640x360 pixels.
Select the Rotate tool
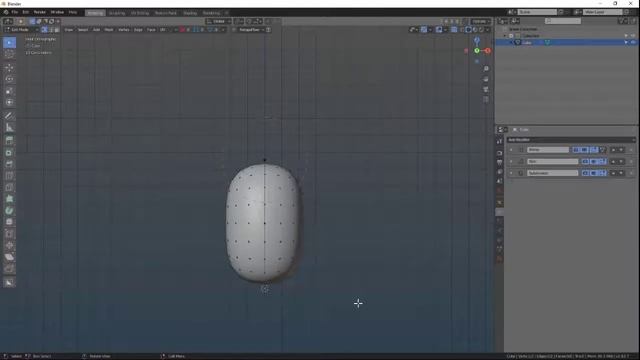9,79
